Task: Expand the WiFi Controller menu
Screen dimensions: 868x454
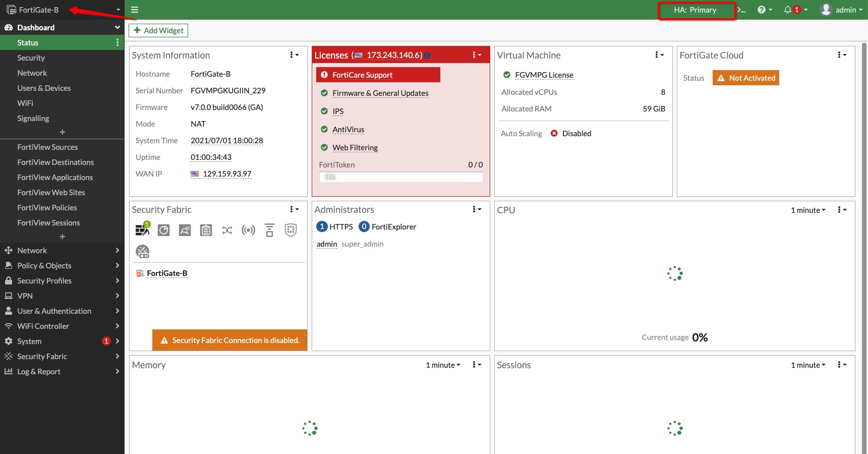Action: tap(62, 326)
